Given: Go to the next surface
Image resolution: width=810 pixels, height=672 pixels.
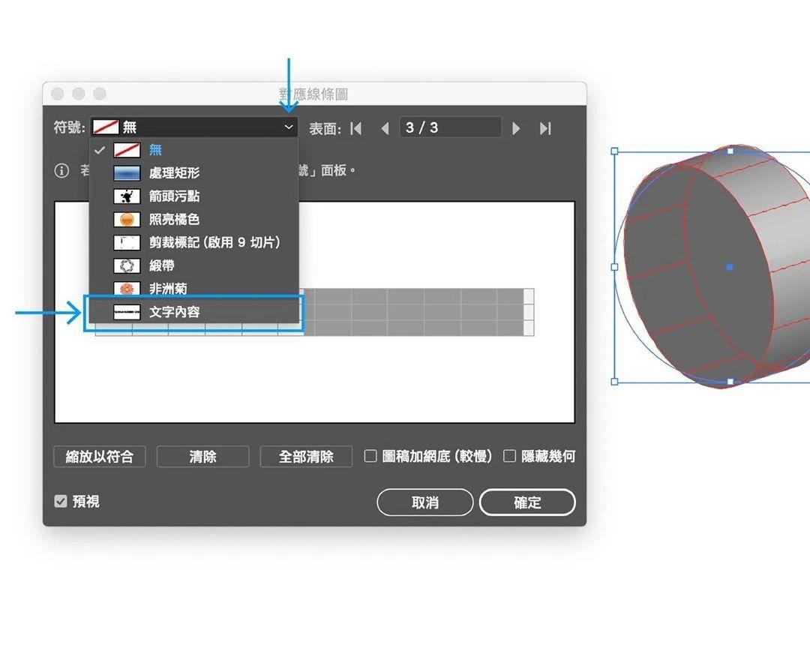Looking at the screenshot, I should (515, 128).
